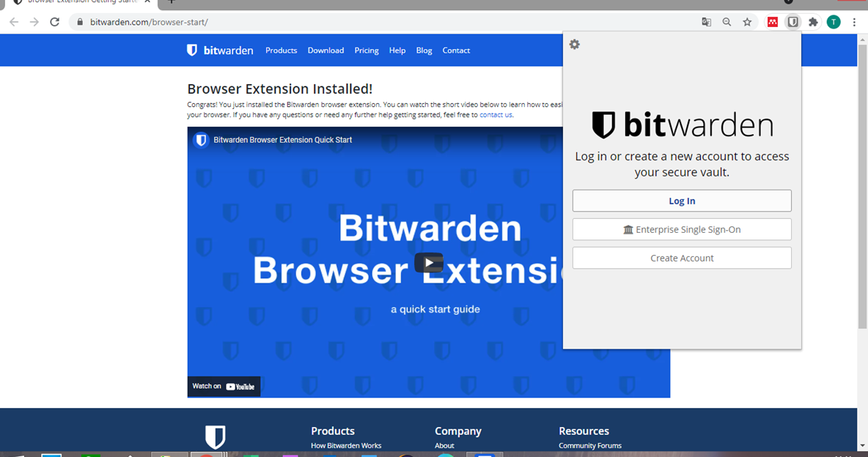This screenshot has width=868, height=457.
Task: Click the Bitwarden extension toolbar icon
Action: 792,22
